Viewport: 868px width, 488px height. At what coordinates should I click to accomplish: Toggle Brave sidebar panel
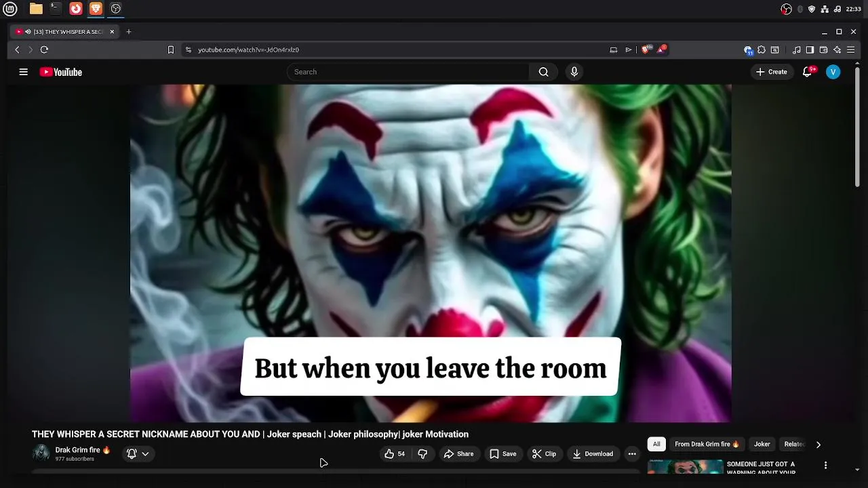(x=810, y=49)
